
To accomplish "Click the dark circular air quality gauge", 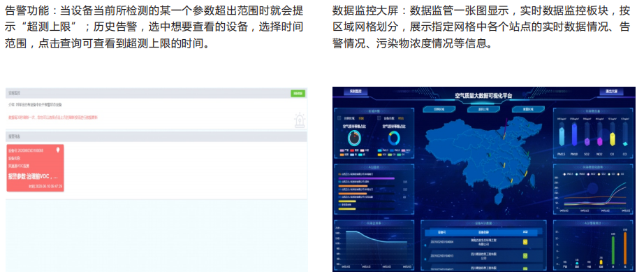I will (x=353, y=138).
